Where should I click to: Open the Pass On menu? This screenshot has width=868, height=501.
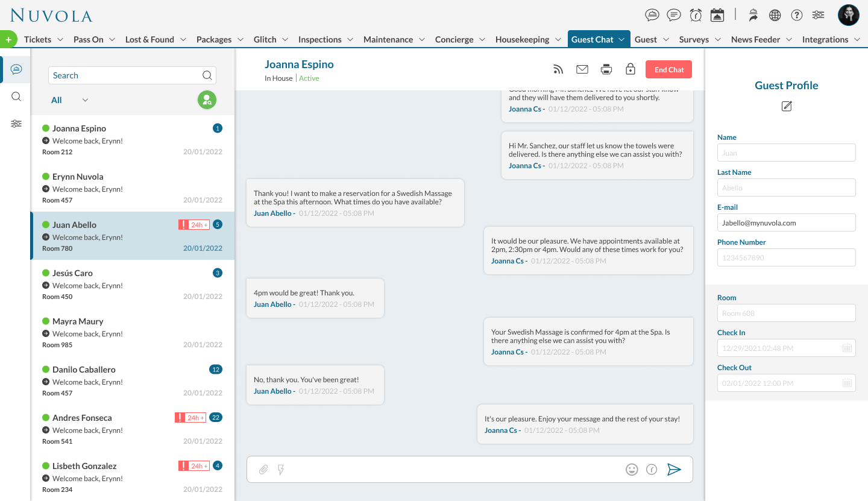[95, 40]
